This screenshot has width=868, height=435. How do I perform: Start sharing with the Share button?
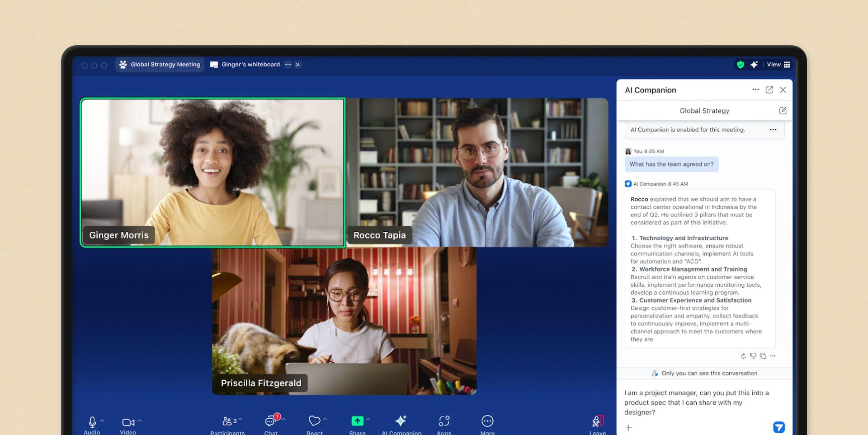pos(357,421)
